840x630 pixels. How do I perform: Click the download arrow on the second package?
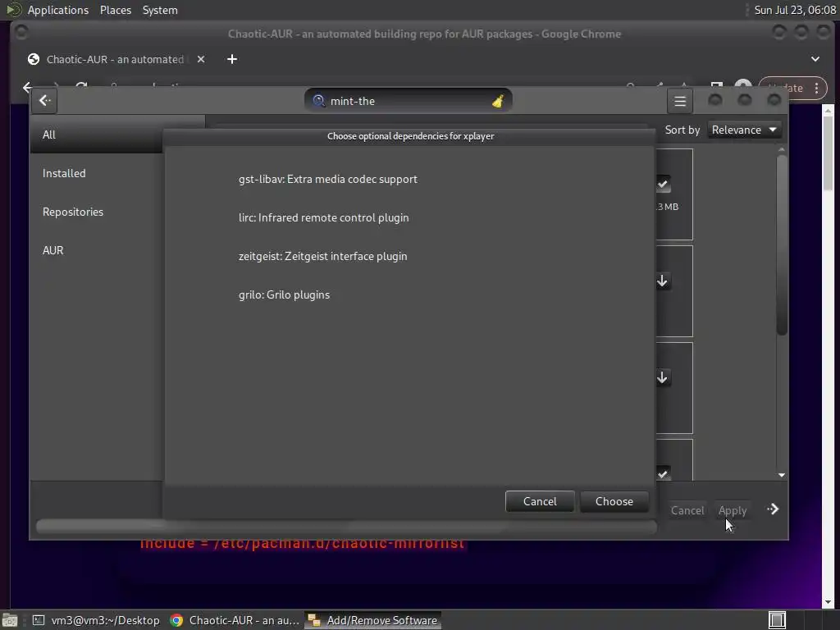tap(662, 281)
